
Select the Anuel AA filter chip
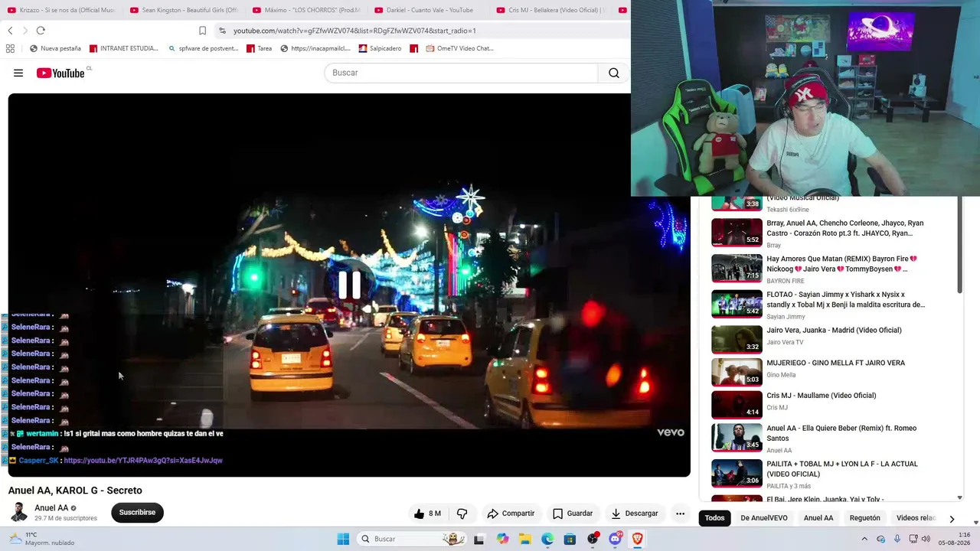point(818,518)
